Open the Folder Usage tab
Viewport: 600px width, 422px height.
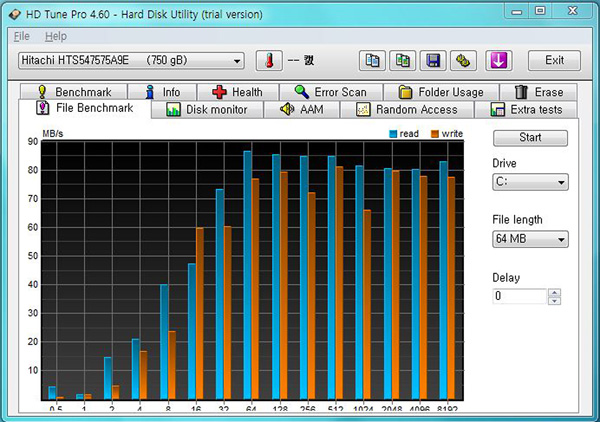coord(442,92)
